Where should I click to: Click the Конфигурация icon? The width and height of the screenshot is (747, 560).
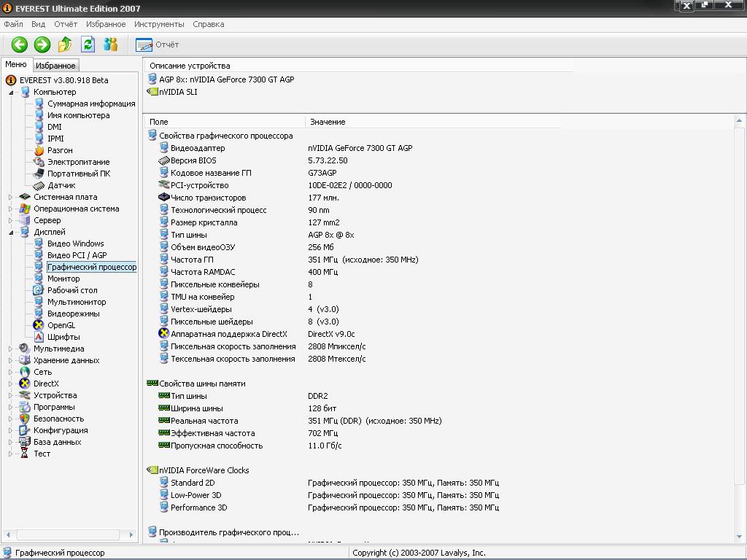click(25, 430)
